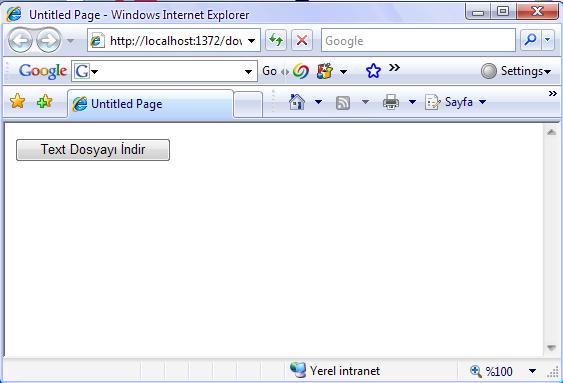Click the Google toolbar logo

[43, 71]
